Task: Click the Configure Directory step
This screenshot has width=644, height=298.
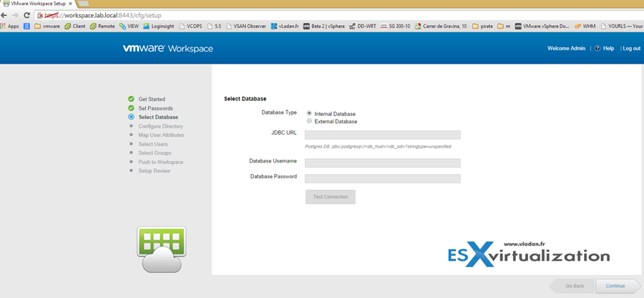Action: pyautogui.click(x=160, y=126)
